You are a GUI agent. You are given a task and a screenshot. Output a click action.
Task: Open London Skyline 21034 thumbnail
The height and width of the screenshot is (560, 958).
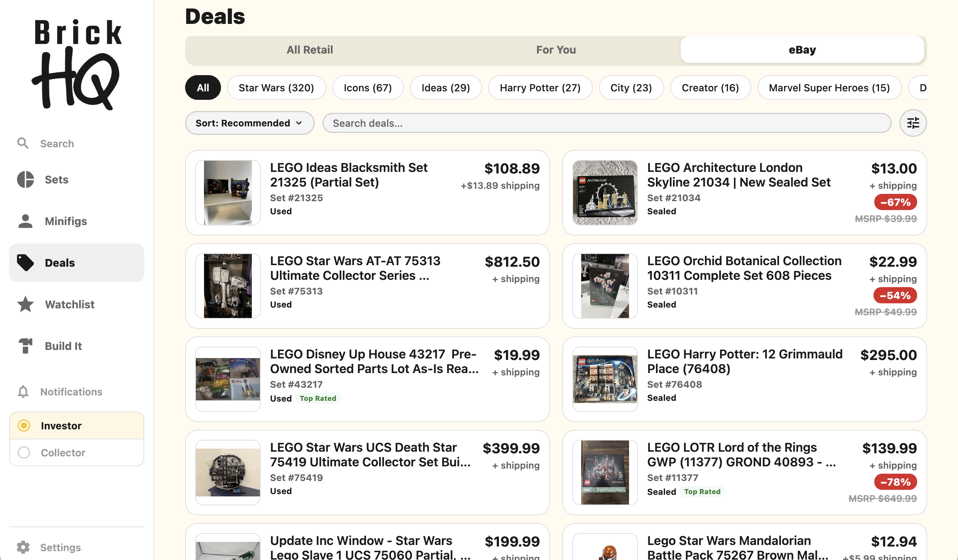pos(605,193)
